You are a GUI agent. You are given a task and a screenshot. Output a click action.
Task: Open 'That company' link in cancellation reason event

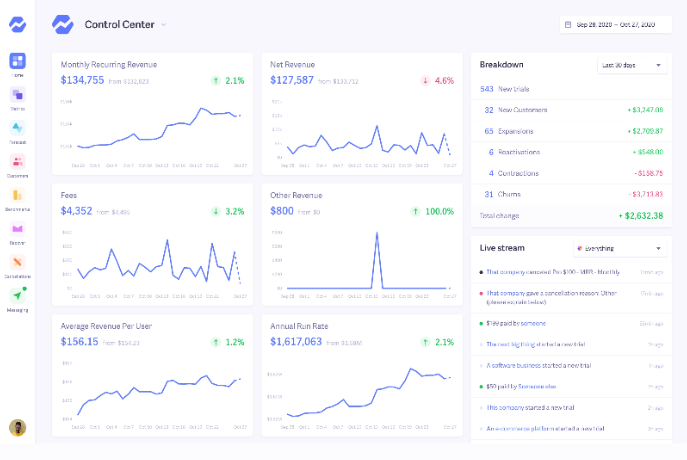[x=505, y=293]
